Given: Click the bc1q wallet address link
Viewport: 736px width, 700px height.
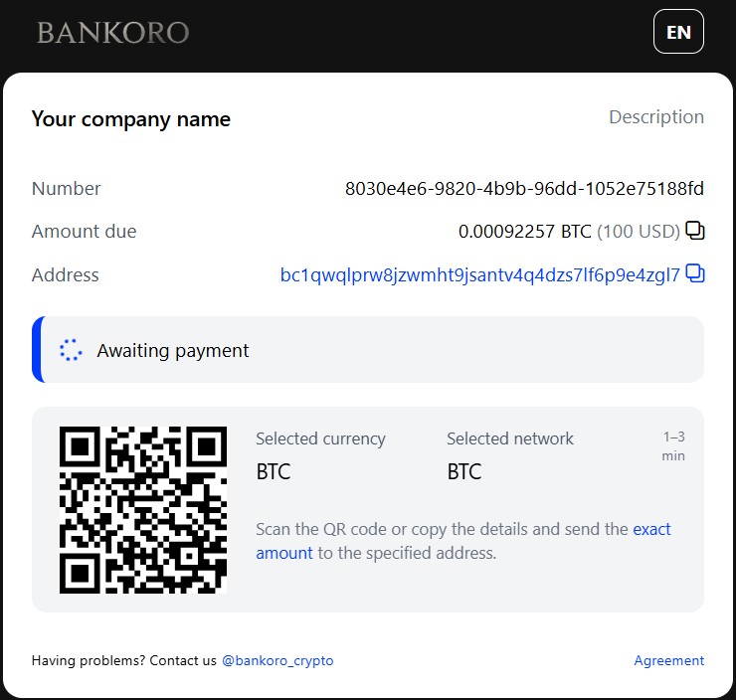Looking at the screenshot, I should coord(479,274).
